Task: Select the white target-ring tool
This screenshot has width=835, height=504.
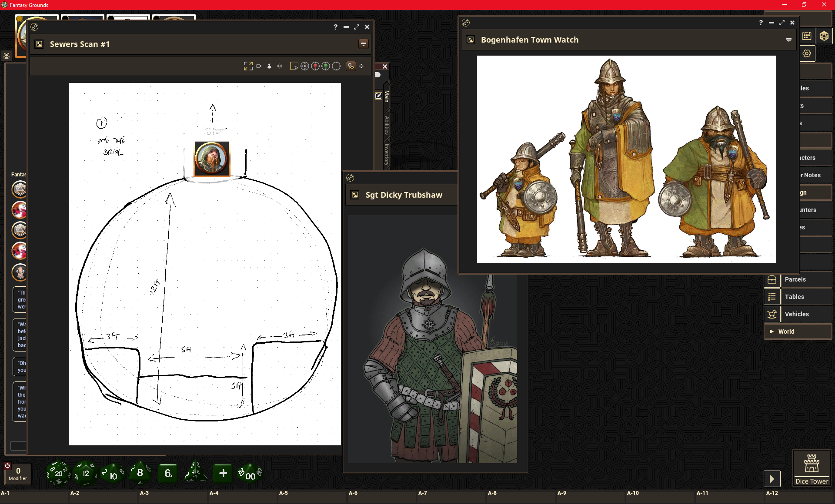Action: [x=305, y=66]
